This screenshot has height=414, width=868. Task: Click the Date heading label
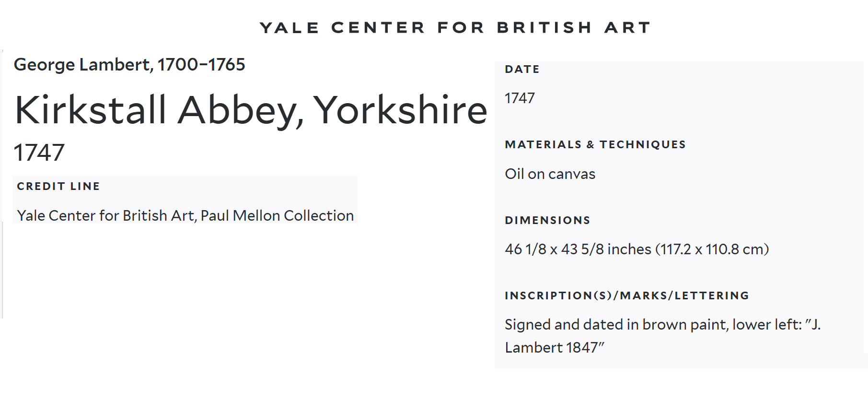(522, 70)
